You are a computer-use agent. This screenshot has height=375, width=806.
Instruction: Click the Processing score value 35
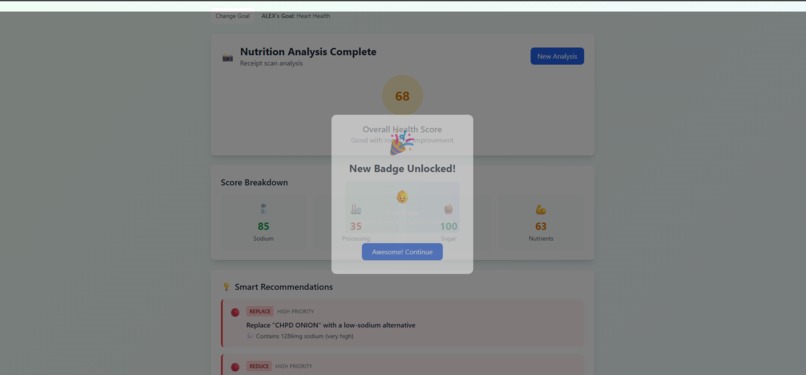click(356, 227)
